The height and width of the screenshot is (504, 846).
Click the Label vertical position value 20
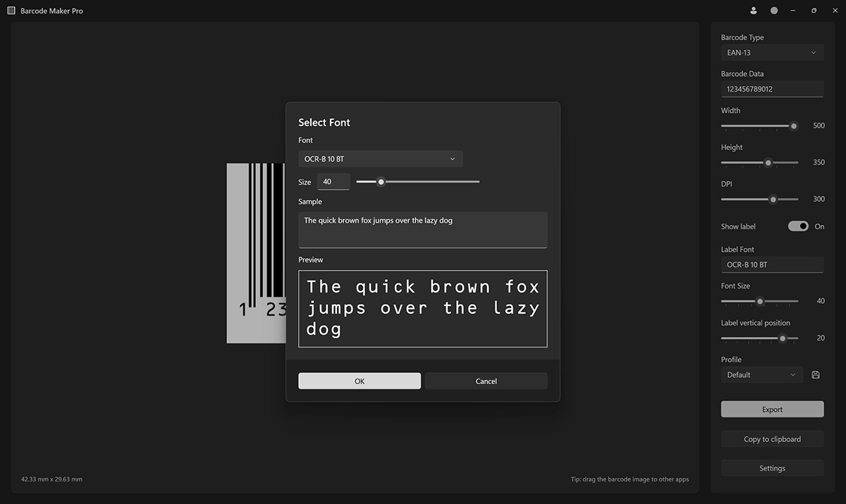[x=821, y=338]
